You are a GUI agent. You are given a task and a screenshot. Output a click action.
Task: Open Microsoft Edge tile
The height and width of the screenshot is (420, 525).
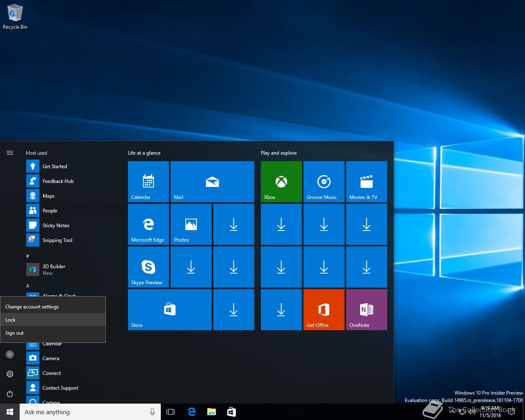pyautogui.click(x=148, y=224)
